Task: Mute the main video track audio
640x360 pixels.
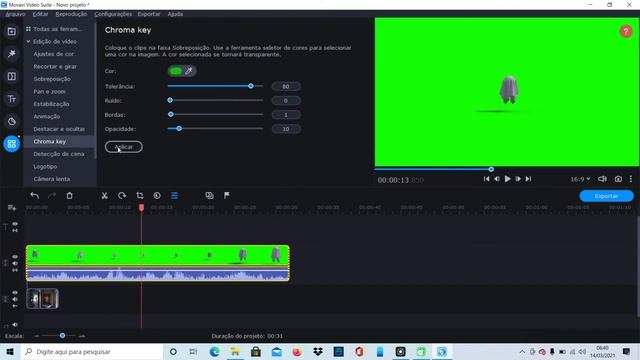Action: pos(15,299)
